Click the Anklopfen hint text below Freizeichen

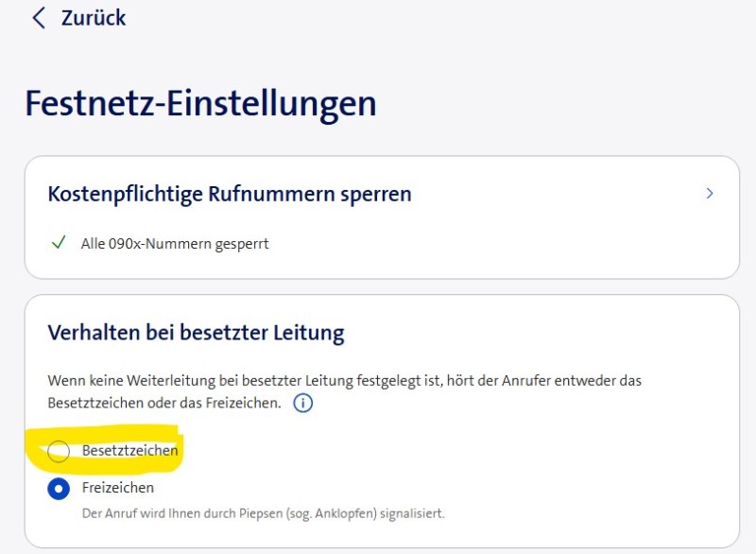pyautogui.click(x=263, y=513)
